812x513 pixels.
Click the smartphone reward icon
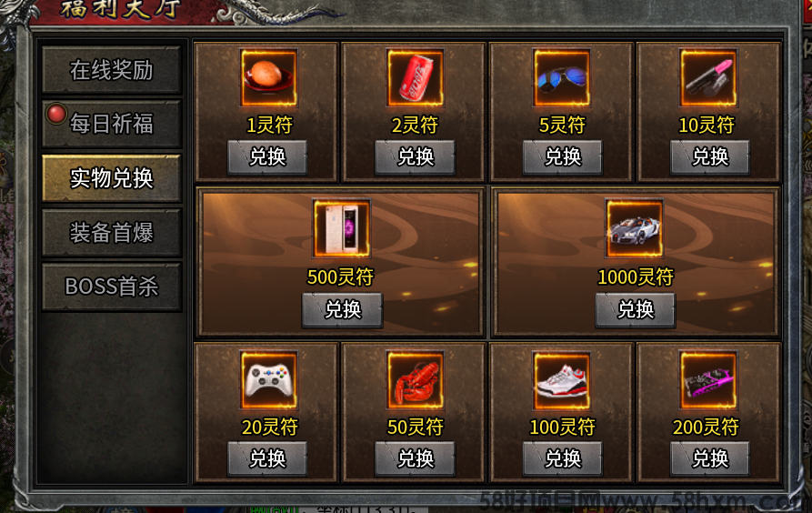[x=342, y=228]
